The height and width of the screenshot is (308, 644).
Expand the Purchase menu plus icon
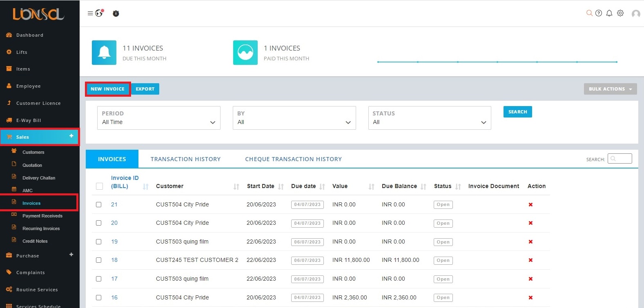71,255
